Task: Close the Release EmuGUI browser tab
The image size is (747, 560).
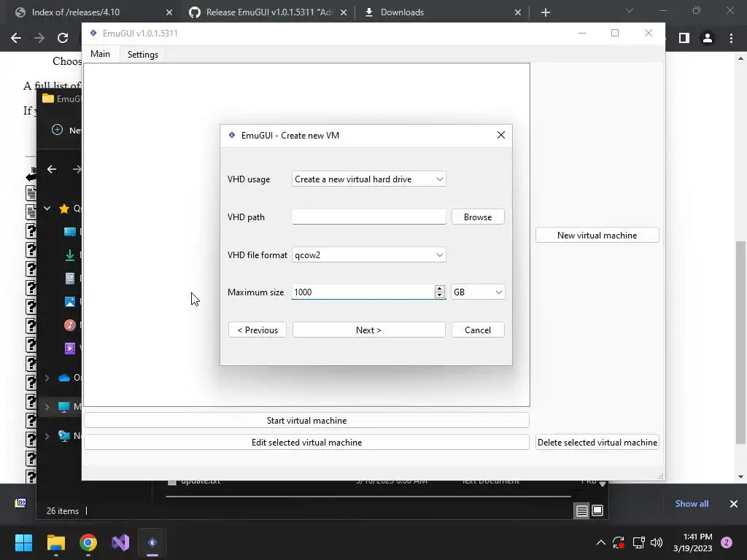Action: 344,12
